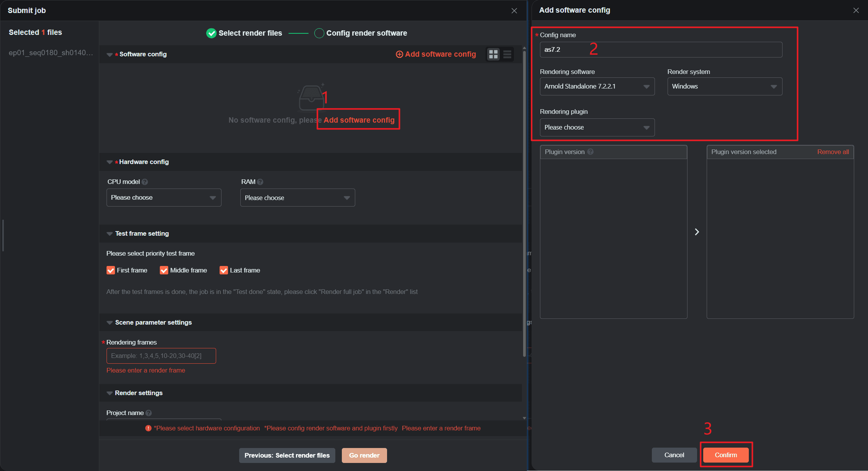This screenshot has width=868, height=471.
Task: Uncheck the Middle frame checkbox
Action: (164, 270)
